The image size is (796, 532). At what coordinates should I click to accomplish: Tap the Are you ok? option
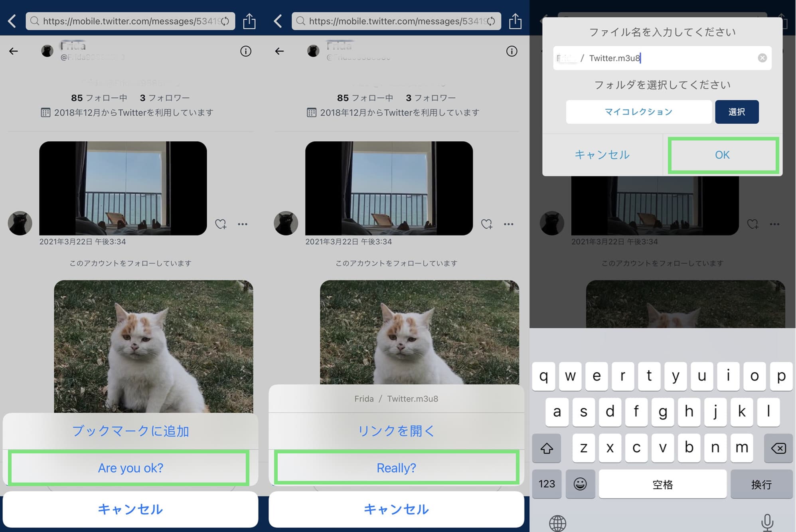tap(130, 468)
